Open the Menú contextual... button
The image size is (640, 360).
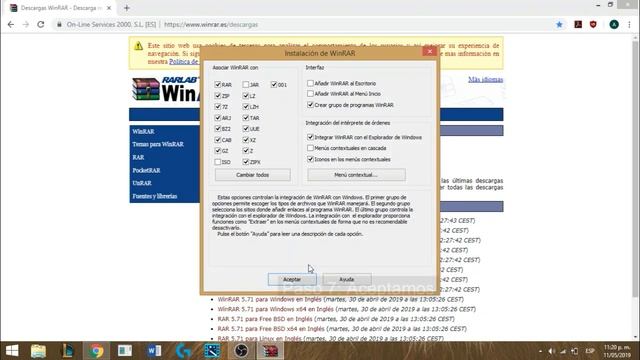tap(356, 175)
